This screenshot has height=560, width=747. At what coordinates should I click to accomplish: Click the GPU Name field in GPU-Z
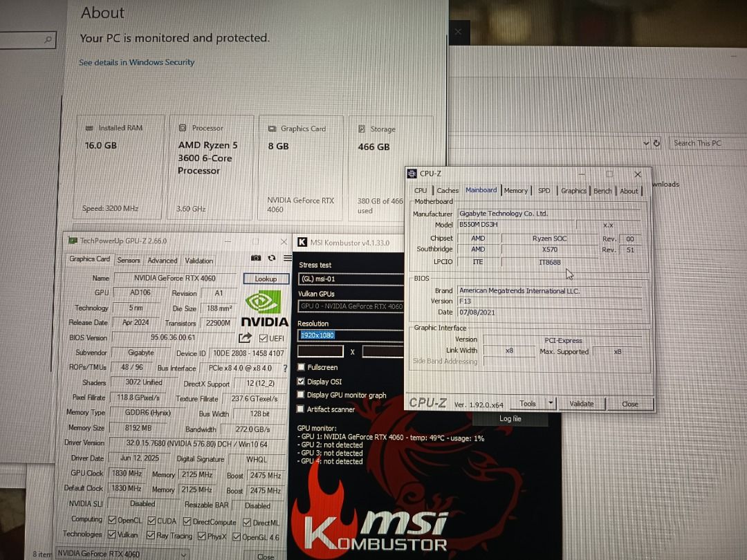click(x=174, y=278)
